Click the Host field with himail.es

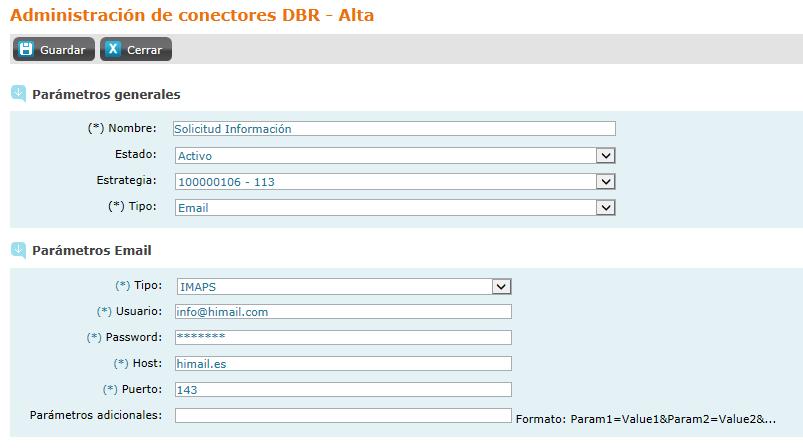(343, 364)
